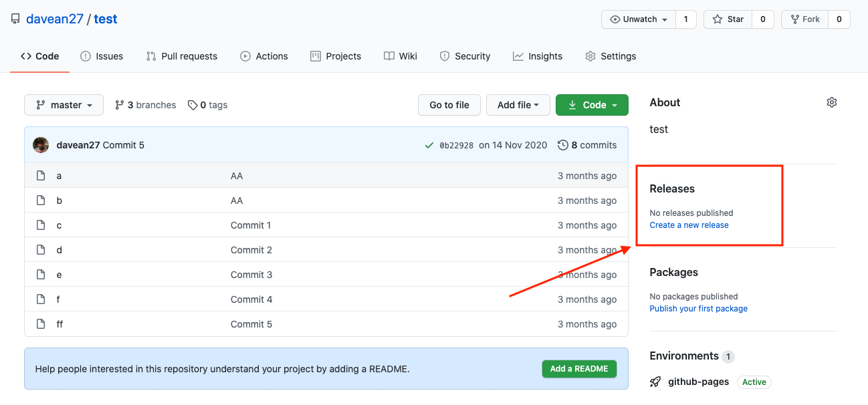Open Commit 4 message link
Screen dimensions: 868x405
(251, 299)
